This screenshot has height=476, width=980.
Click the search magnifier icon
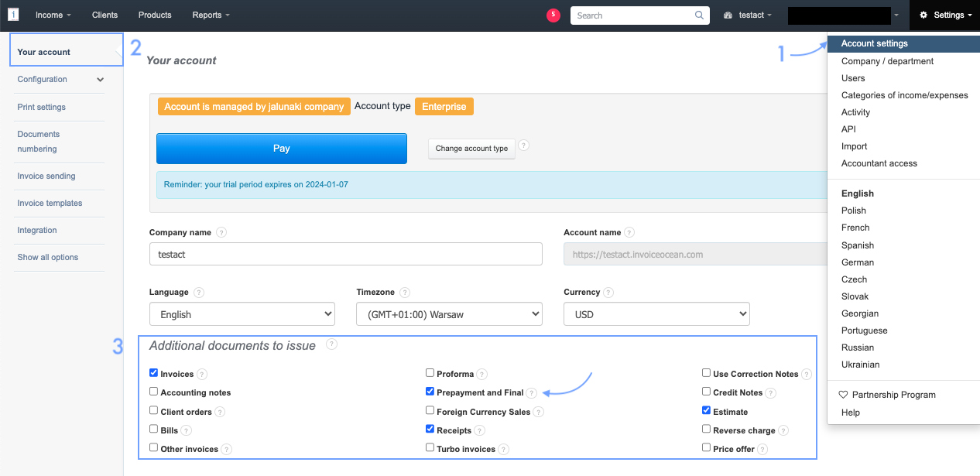coord(699,15)
